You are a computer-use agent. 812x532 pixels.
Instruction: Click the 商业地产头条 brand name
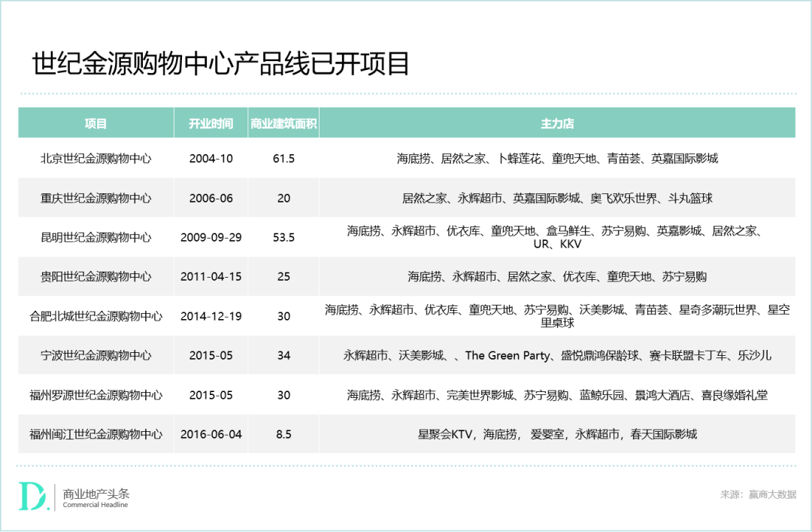(x=95, y=494)
